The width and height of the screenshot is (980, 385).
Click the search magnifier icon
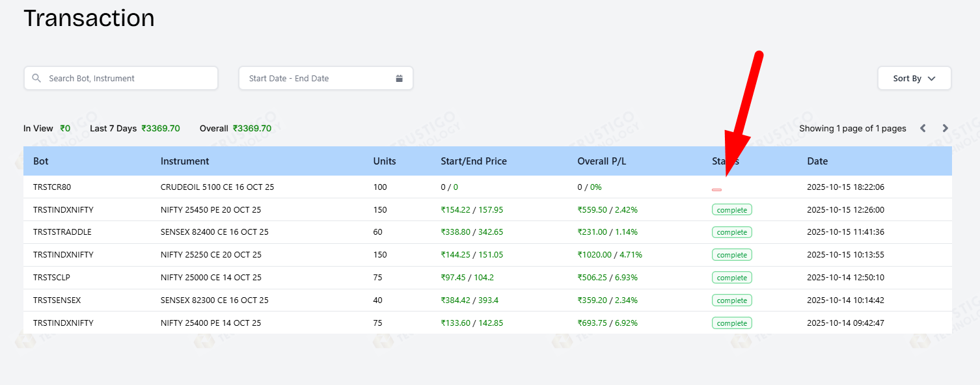pos(36,78)
